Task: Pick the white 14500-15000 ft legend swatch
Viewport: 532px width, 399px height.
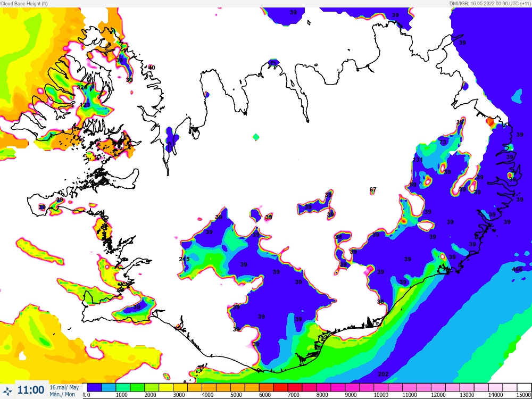Action: click(524, 387)
